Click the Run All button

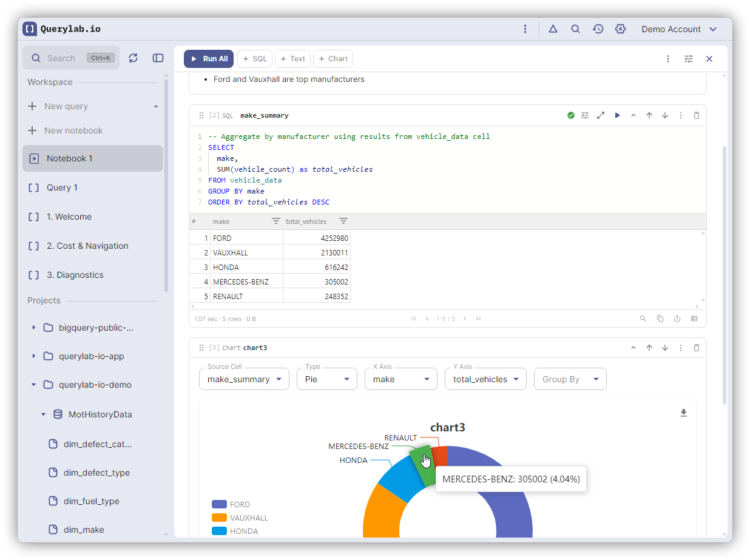coord(209,59)
